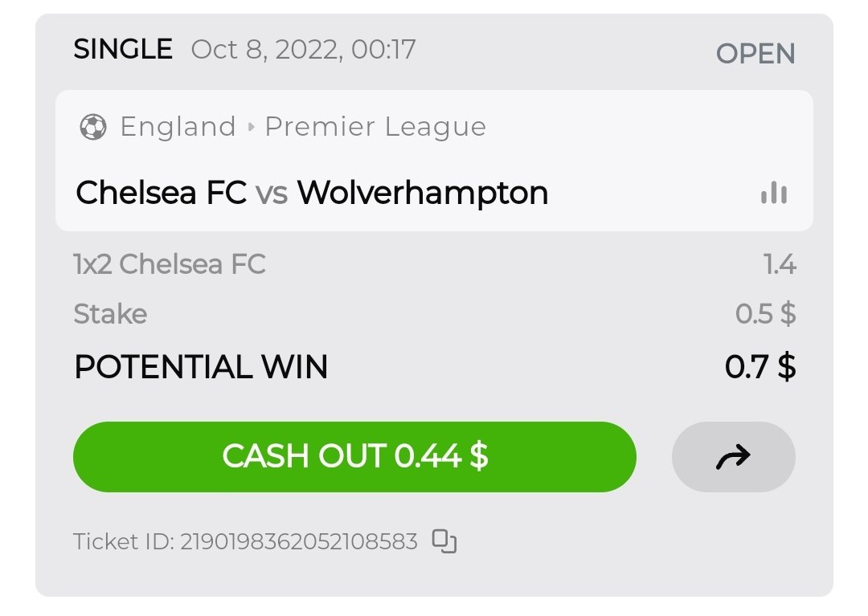868x616 pixels.
Task: Open the Premier League link
Action: tap(375, 127)
